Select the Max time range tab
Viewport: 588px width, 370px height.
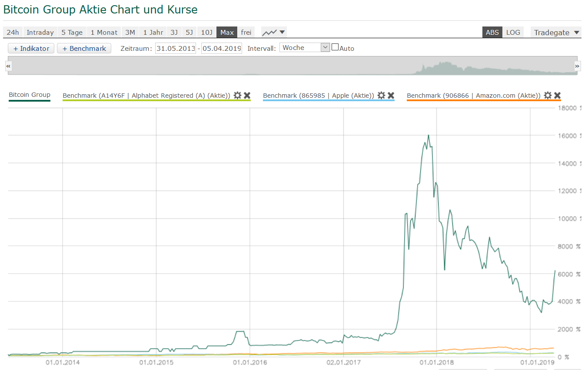pyautogui.click(x=227, y=32)
